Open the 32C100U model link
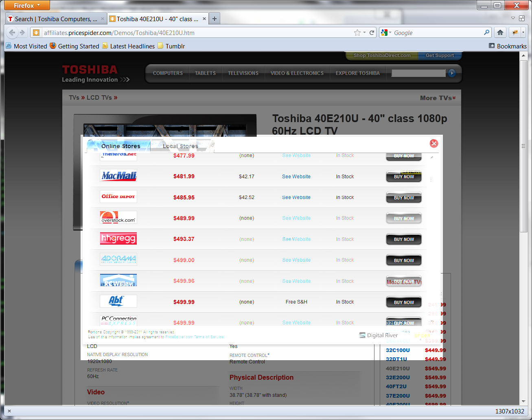 [398, 350]
